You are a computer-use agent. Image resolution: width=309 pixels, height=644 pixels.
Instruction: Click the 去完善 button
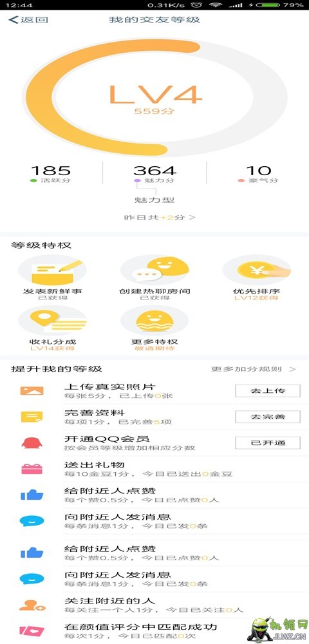point(268,417)
